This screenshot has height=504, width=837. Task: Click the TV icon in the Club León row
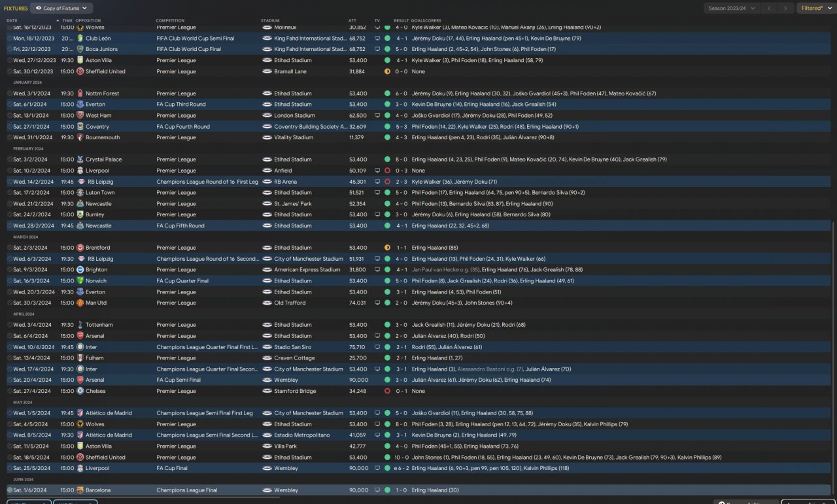[377, 38]
